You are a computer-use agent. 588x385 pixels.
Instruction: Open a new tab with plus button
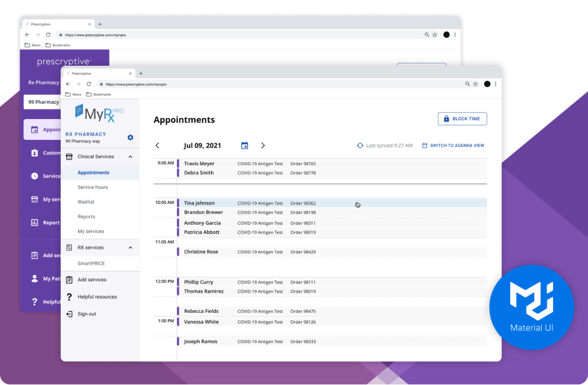[x=141, y=73]
